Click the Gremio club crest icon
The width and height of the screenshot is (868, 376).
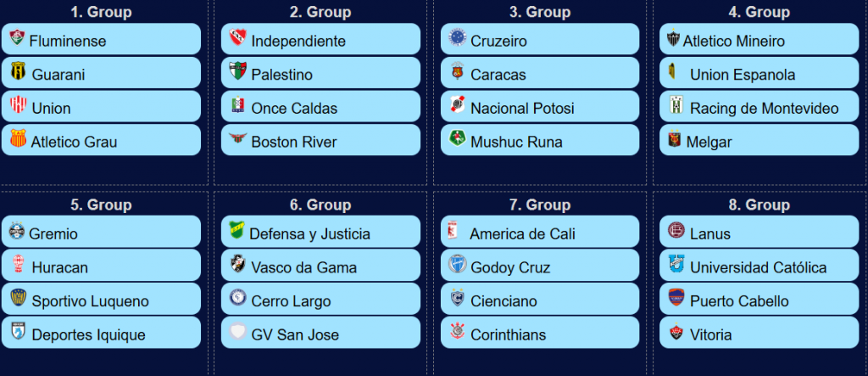(17, 231)
